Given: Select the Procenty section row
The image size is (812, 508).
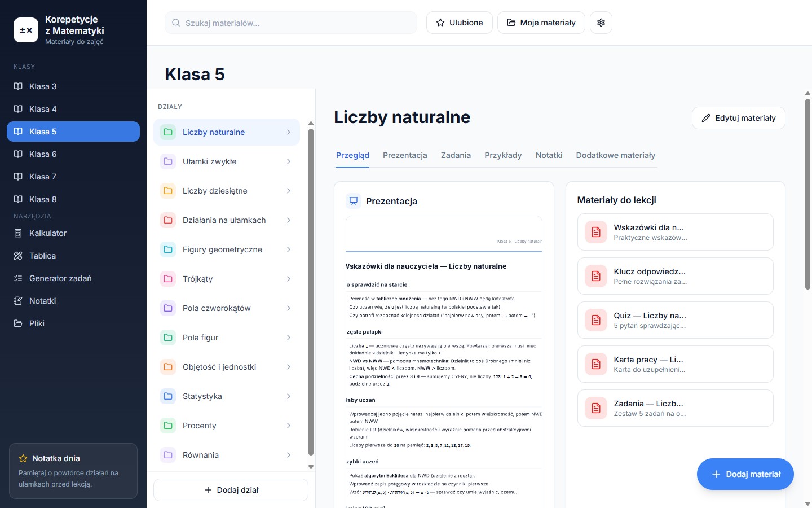Looking at the screenshot, I should (227, 426).
